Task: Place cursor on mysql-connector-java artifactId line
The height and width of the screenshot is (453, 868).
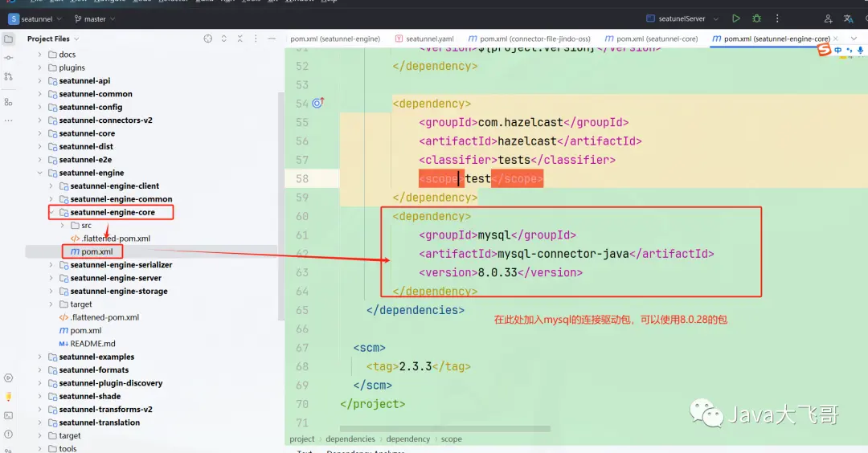Action: pos(567,253)
